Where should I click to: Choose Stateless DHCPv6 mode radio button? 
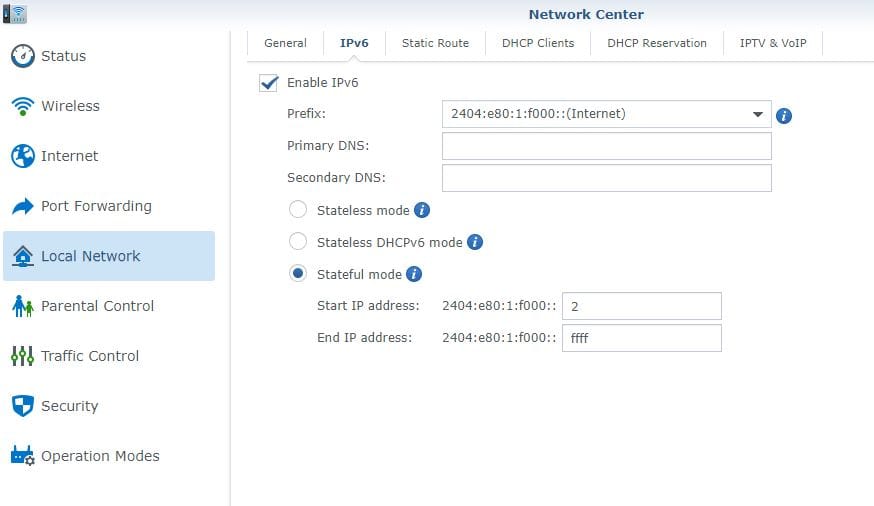(298, 242)
